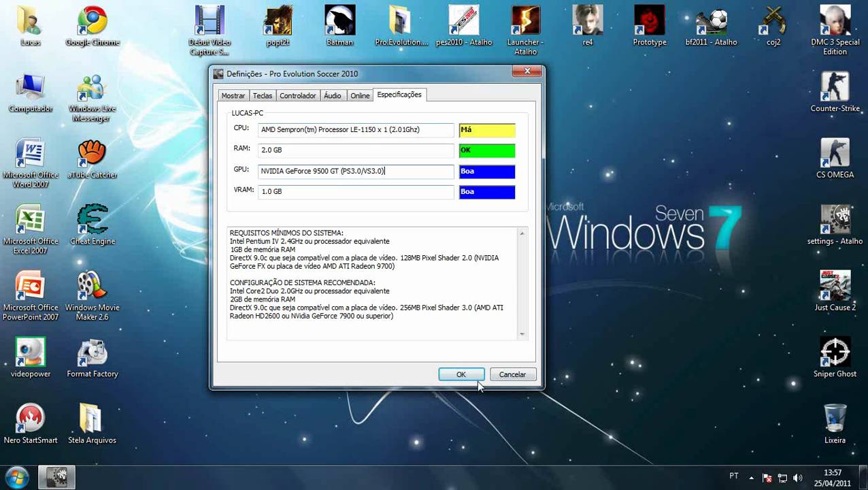Image resolution: width=868 pixels, height=490 pixels.
Task: Launch the re4 desktop shortcut
Action: coord(587,26)
